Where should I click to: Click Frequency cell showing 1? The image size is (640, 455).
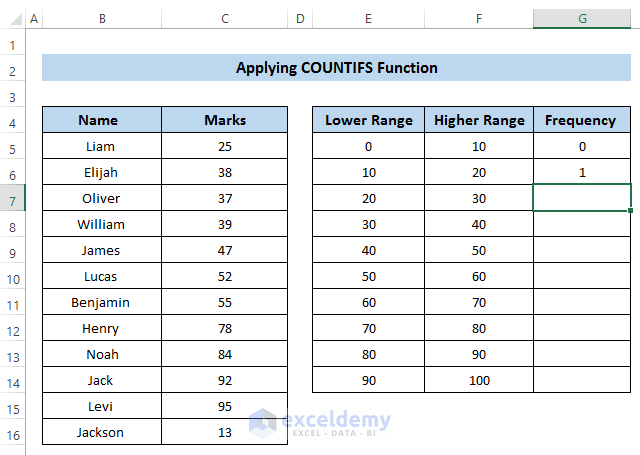[x=582, y=172]
